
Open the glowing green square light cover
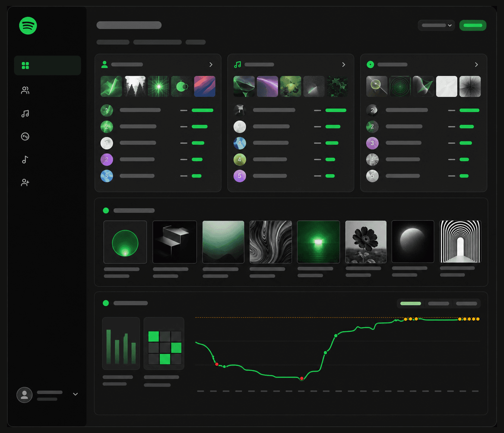pos(318,242)
